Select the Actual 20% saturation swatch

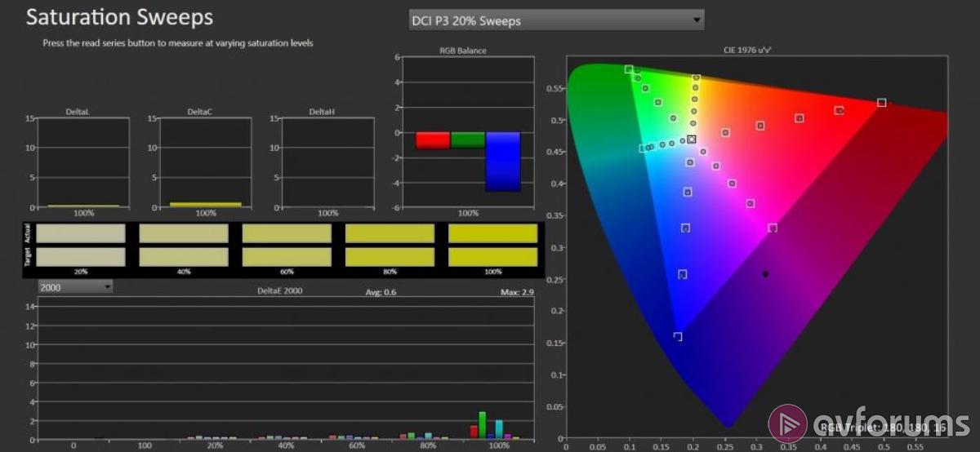pos(81,233)
